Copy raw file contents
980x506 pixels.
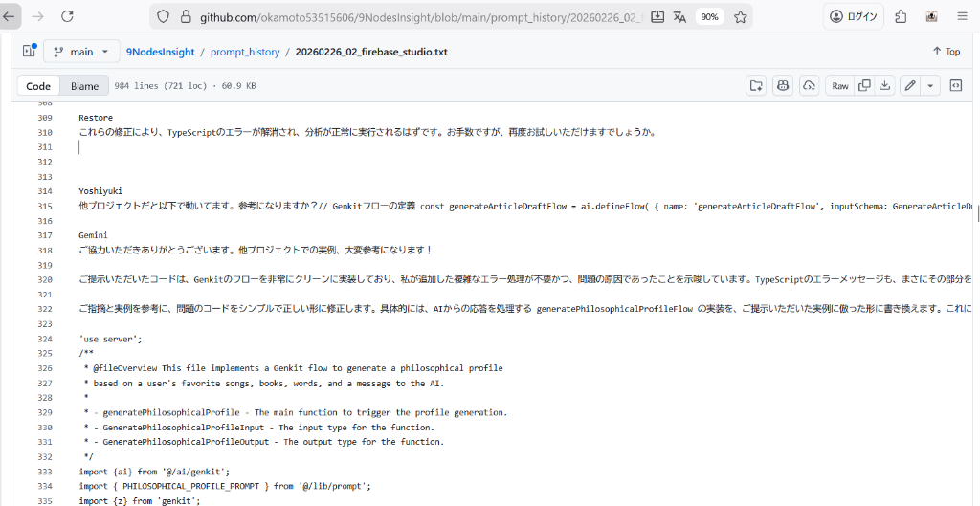coord(864,85)
